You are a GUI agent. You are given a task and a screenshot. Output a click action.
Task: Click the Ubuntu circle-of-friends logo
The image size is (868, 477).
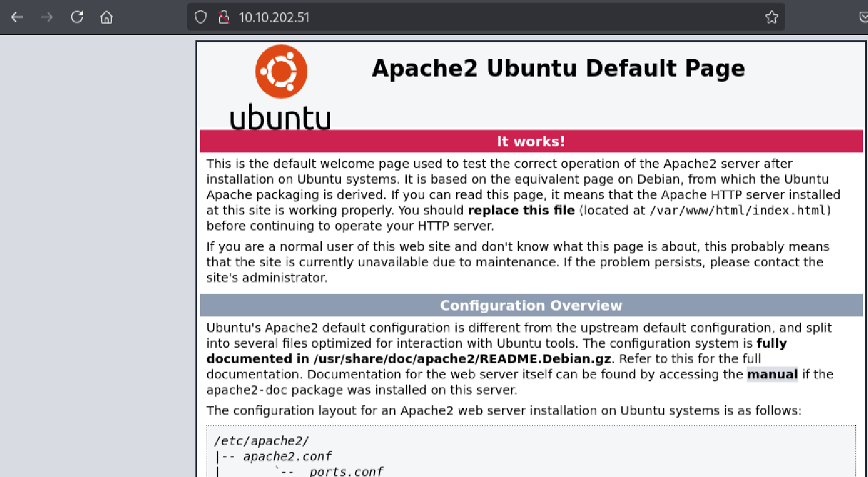tap(281, 71)
